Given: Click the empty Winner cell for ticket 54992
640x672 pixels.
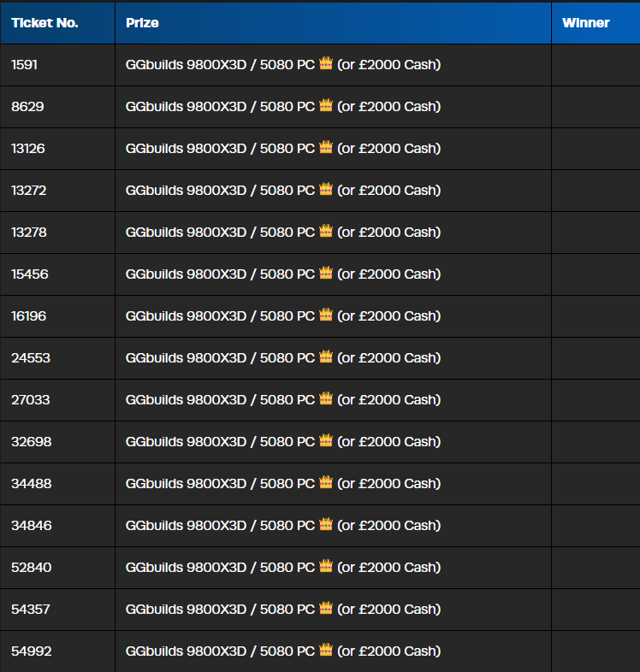Looking at the screenshot, I should coord(596,651).
